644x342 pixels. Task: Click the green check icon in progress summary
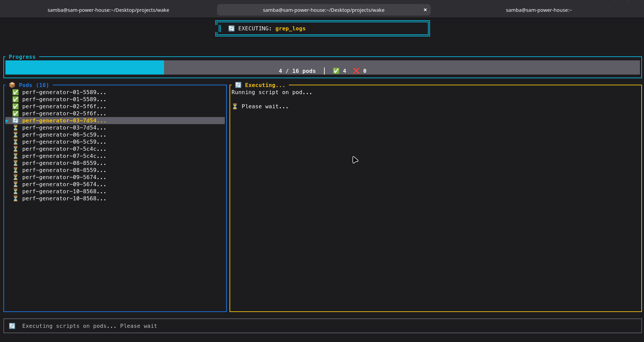click(336, 71)
